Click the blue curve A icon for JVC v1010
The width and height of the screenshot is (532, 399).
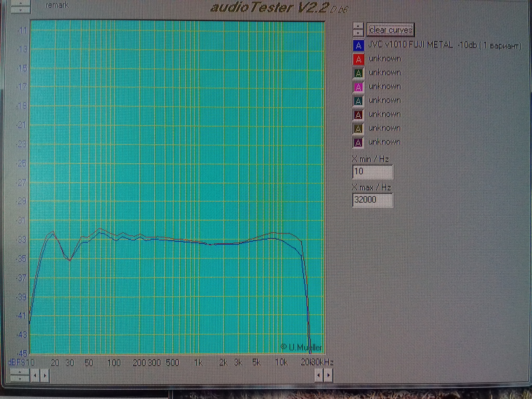click(x=358, y=45)
